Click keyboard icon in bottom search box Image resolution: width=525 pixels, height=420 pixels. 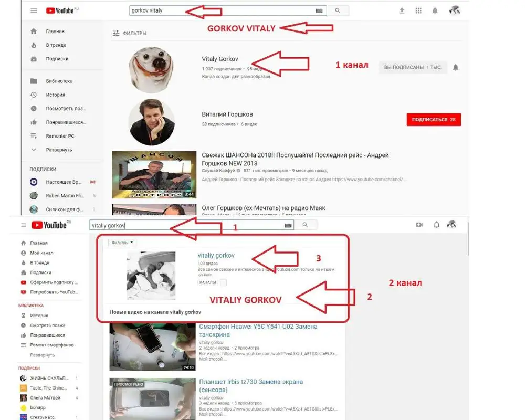point(288,225)
